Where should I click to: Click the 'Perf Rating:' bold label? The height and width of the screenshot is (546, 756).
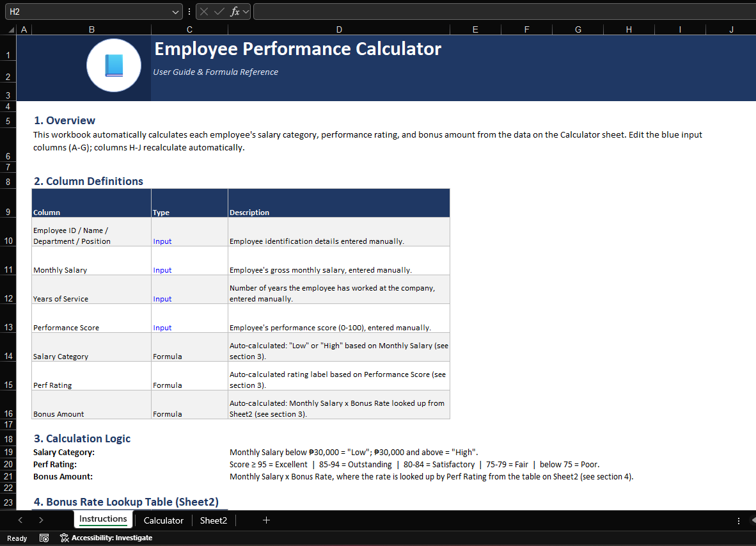(54, 465)
